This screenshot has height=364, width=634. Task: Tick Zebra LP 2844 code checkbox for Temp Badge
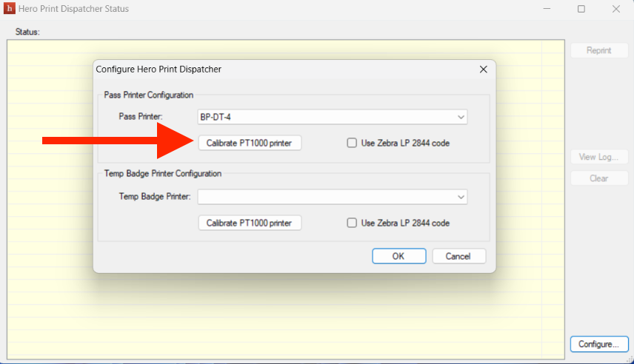(x=353, y=223)
